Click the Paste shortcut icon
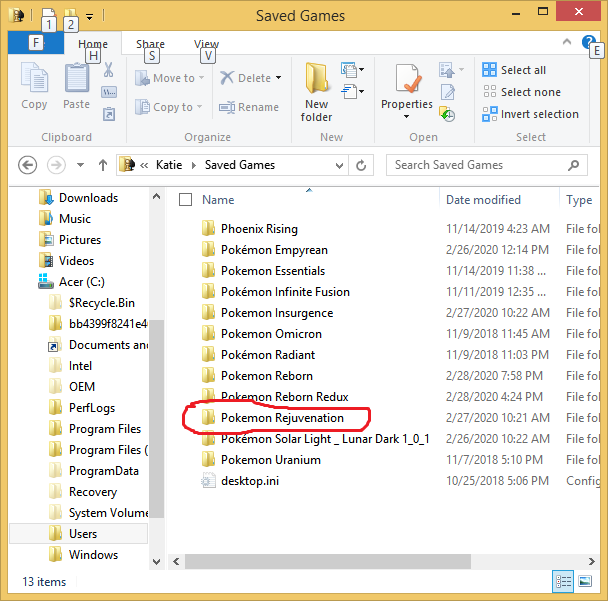This screenshot has height=601, width=608. point(109,114)
